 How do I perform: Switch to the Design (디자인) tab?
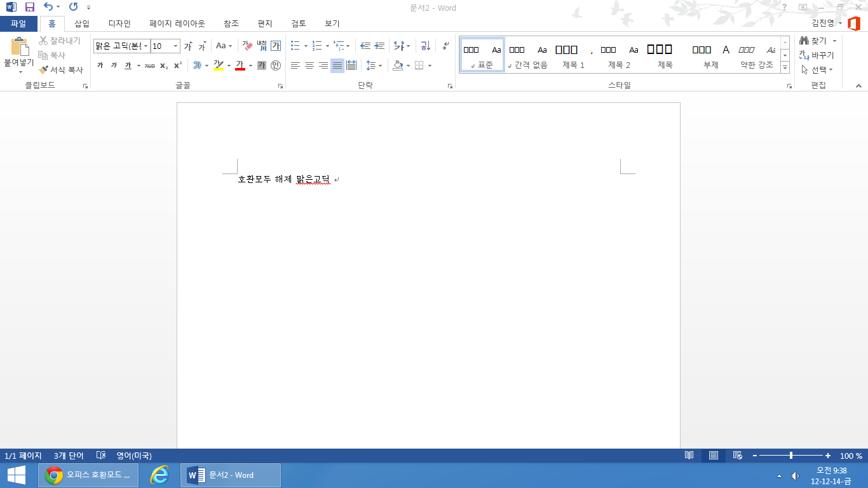[x=119, y=24]
